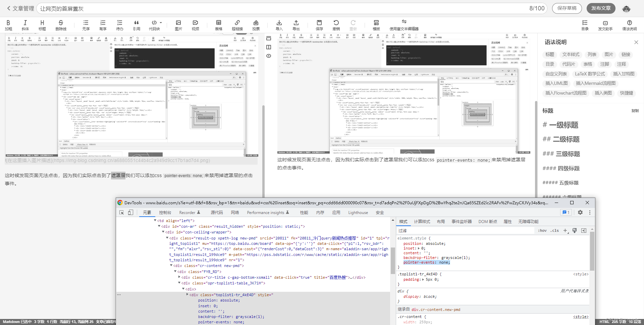Open the DevTools issues counter badge
This screenshot has height=325, width=644.
click(566, 212)
